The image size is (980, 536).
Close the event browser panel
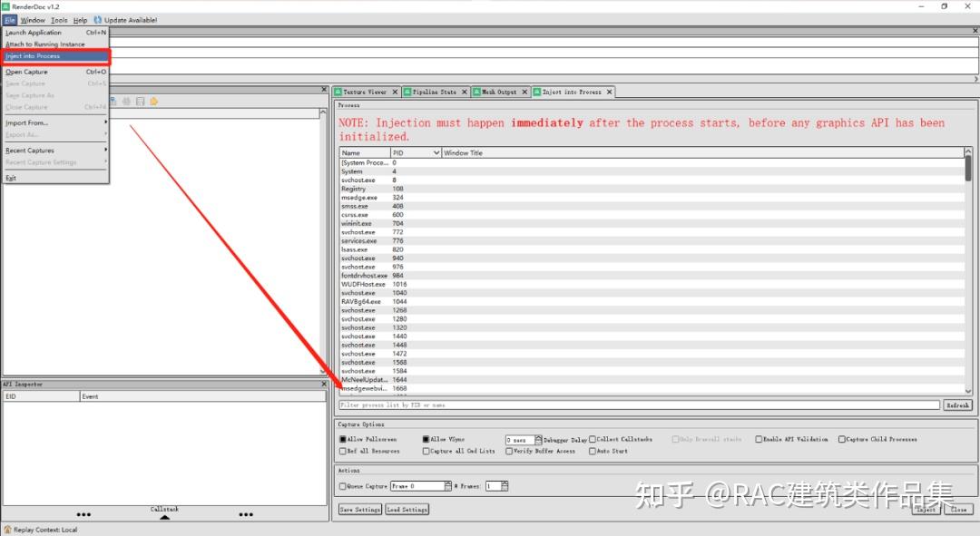tap(324, 89)
